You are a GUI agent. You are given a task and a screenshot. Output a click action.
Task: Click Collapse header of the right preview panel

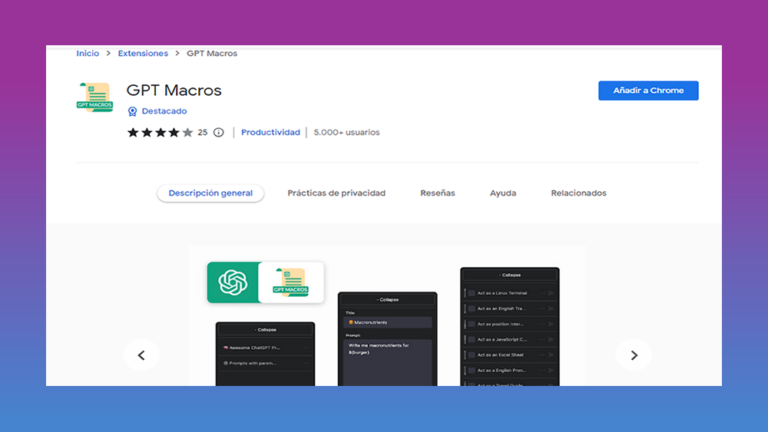(x=510, y=275)
